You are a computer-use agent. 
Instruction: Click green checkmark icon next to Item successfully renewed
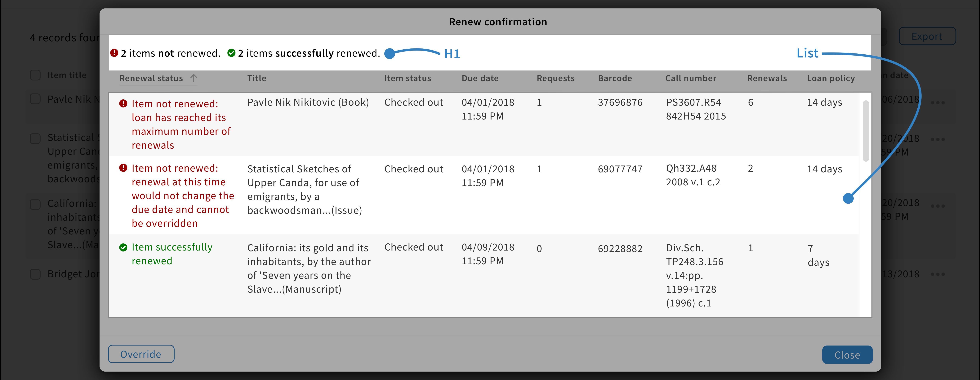[x=123, y=247]
